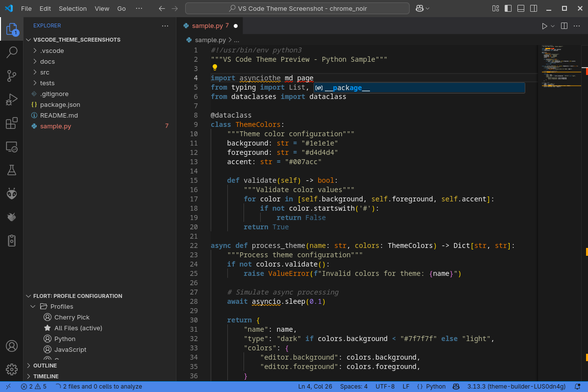Split the editor to the right
588x392 pixels.
point(564,26)
